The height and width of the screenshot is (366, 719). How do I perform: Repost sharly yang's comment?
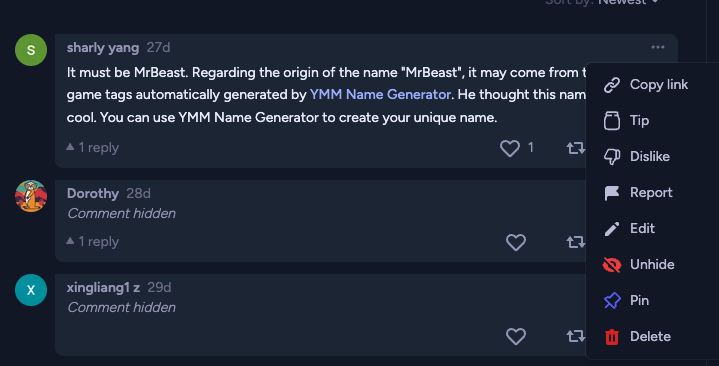pos(576,148)
